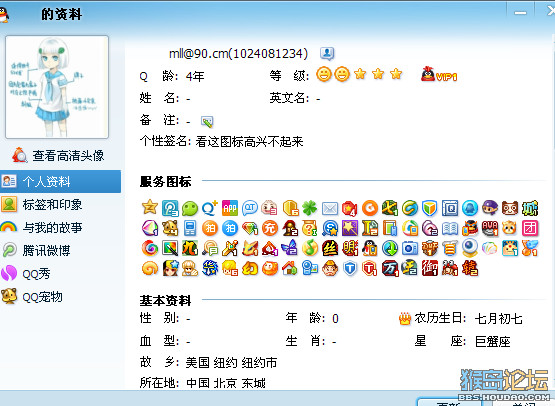Open the 充 recharge service icon

tap(270, 228)
